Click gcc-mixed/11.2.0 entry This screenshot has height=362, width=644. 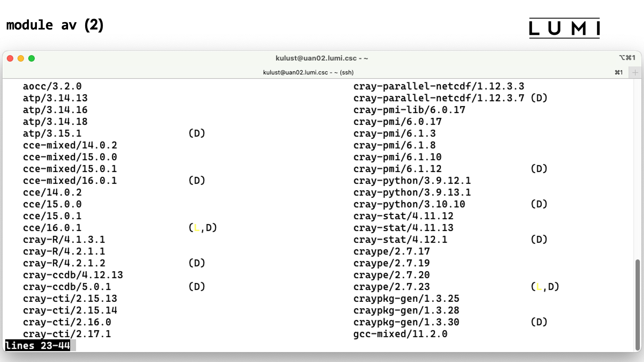pyautogui.click(x=400, y=334)
